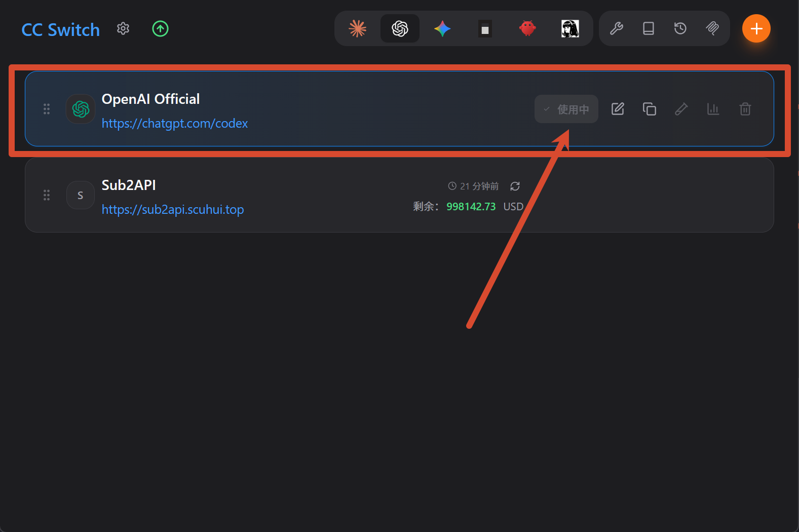Duplicate the OpenAI Official provider

click(x=650, y=109)
